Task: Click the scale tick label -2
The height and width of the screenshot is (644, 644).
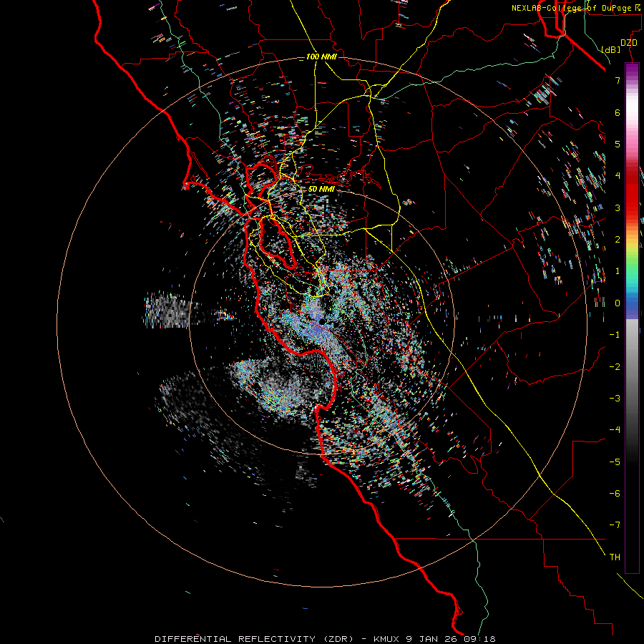Action: tap(615, 366)
